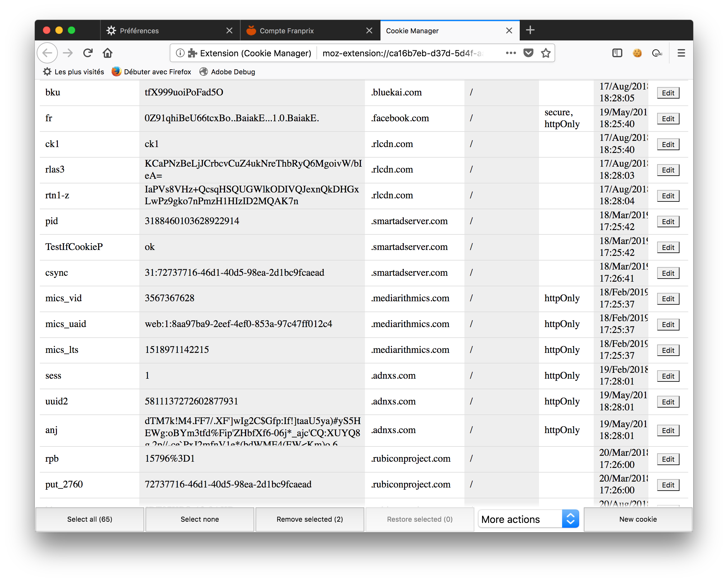Click the csync cookie name cell

tap(90, 273)
